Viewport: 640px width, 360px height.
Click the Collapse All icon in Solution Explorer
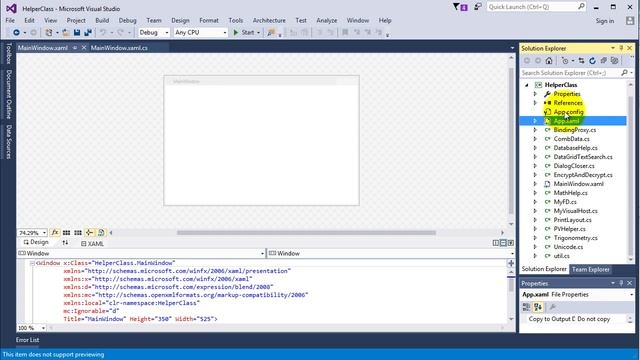coord(603,61)
